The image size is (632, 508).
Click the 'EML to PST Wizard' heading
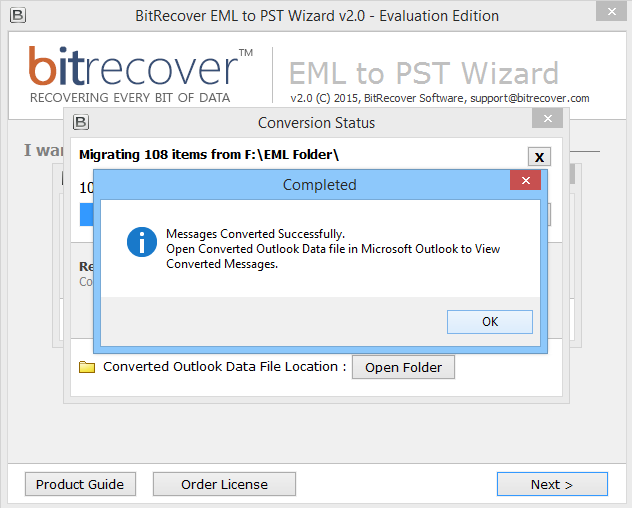pos(424,73)
